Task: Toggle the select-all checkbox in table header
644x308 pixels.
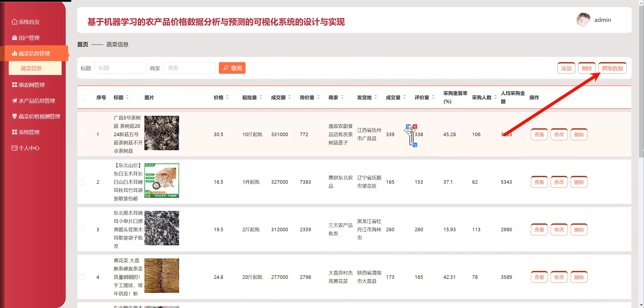Action: (82, 98)
